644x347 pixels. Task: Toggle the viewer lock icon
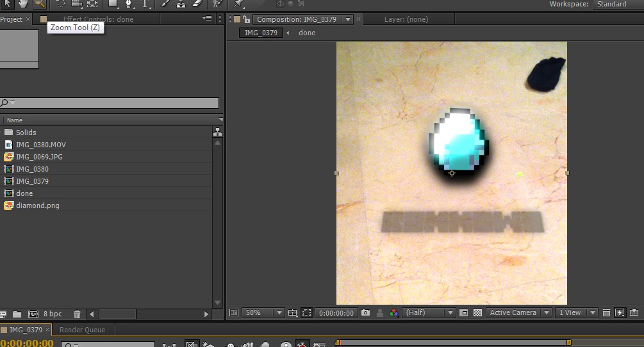pos(246,19)
